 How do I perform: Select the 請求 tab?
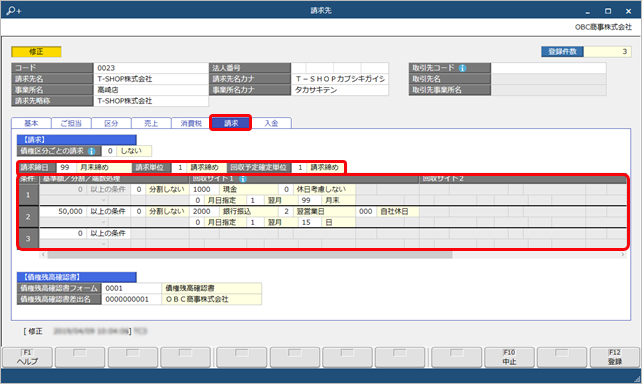tap(231, 123)
